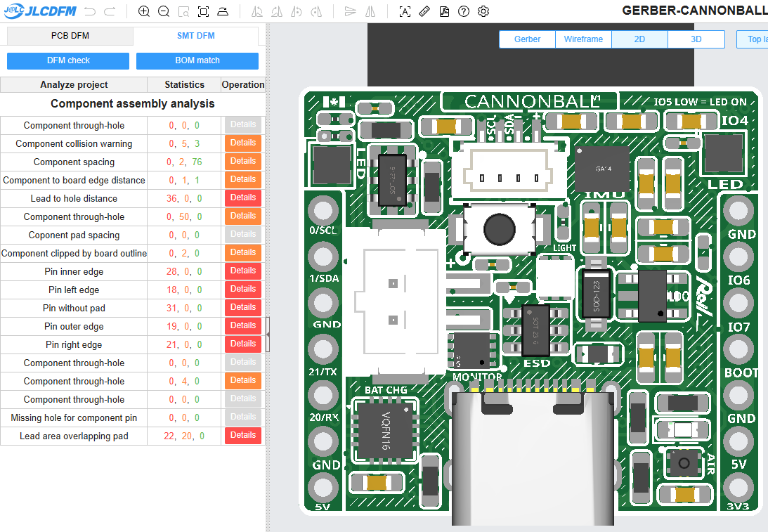Click the second rotate-mirror triangle icon
The image size is (768, 532).
click(277, 11)
